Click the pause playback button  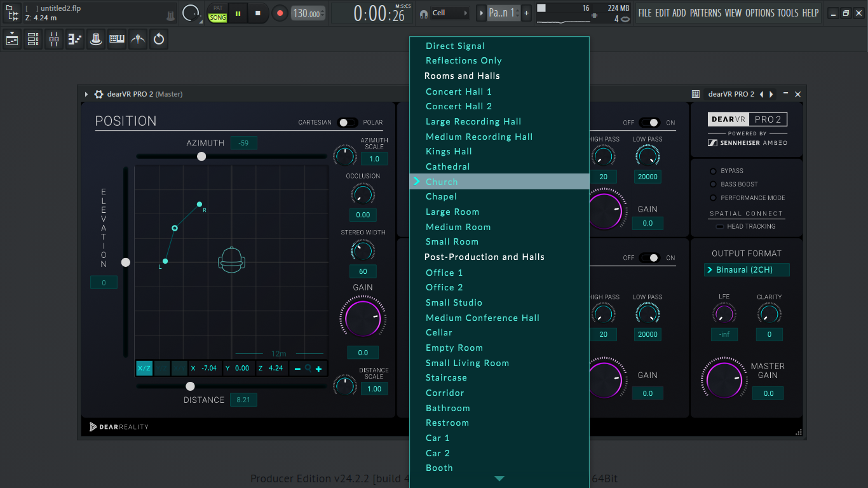pos(238,13)
